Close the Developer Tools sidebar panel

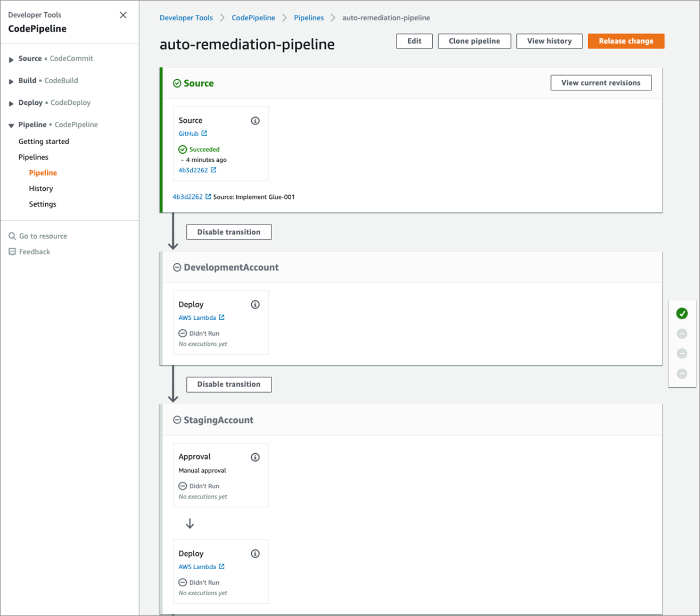pyautogui.click(x=123, y=15)
